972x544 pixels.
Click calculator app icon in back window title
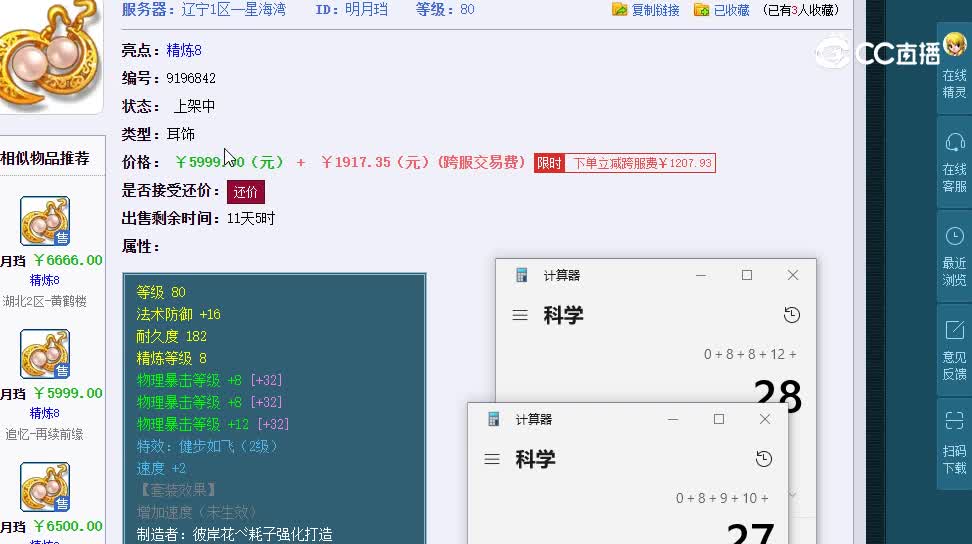521,275
